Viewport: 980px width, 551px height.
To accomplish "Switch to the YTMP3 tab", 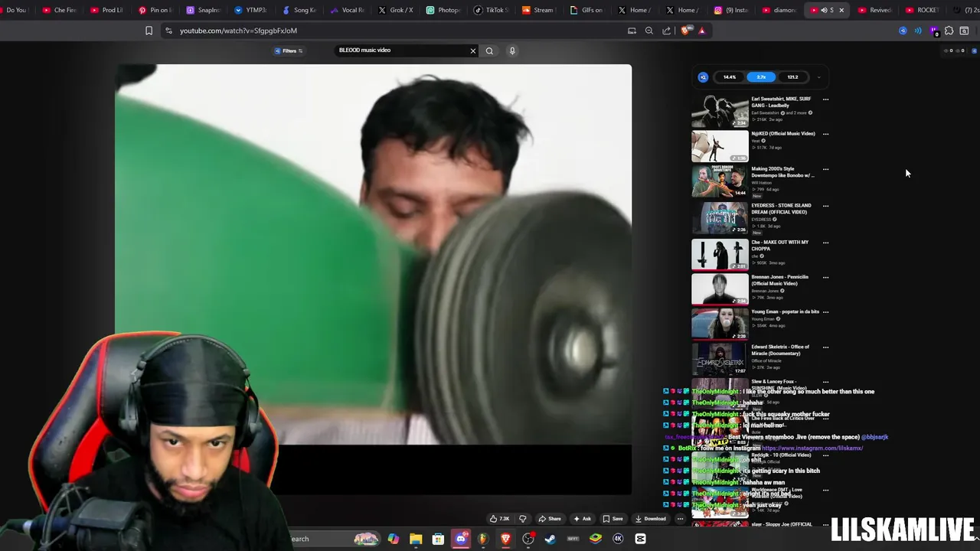I will point(251,10).
